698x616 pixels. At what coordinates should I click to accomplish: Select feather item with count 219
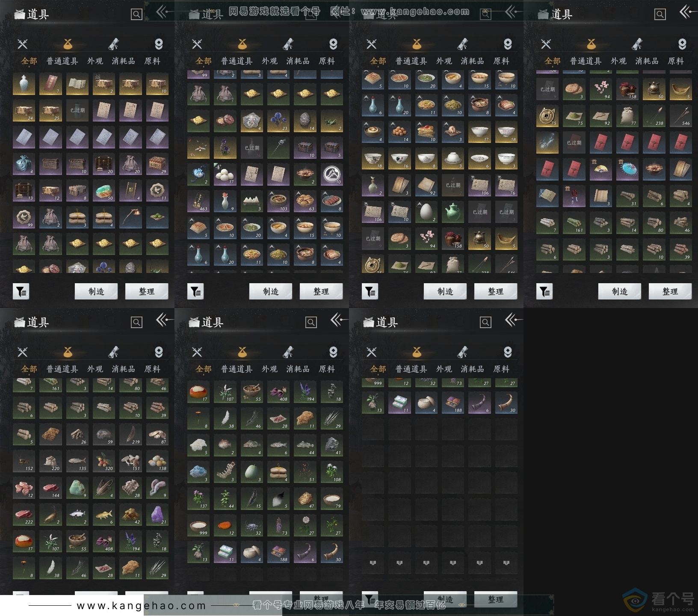coord(130,435)
